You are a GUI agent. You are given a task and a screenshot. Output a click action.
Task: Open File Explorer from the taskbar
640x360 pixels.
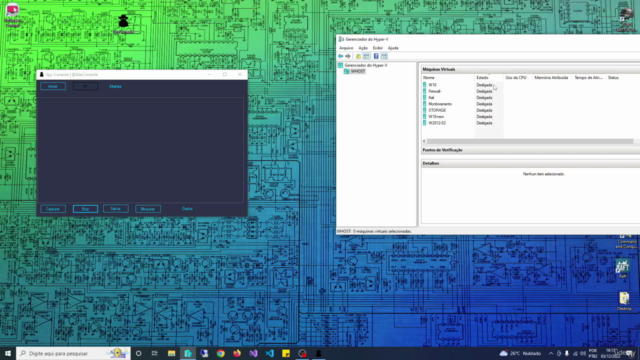(x=171, y=353)
